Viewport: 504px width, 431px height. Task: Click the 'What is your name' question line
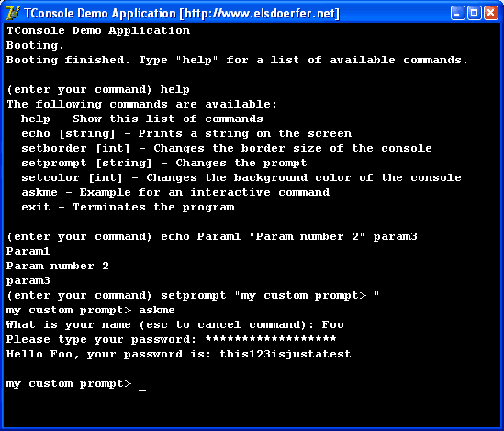[174, 325]
